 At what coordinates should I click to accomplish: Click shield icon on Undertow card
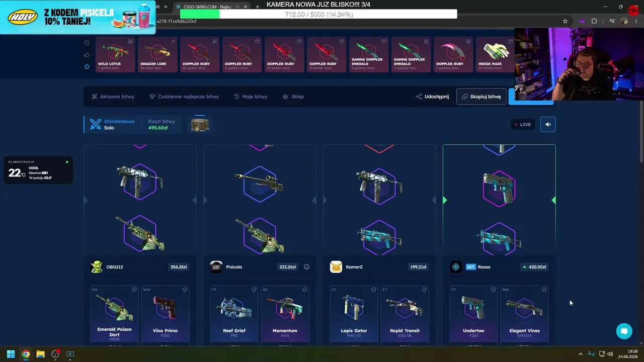click(x=493, y=290)
